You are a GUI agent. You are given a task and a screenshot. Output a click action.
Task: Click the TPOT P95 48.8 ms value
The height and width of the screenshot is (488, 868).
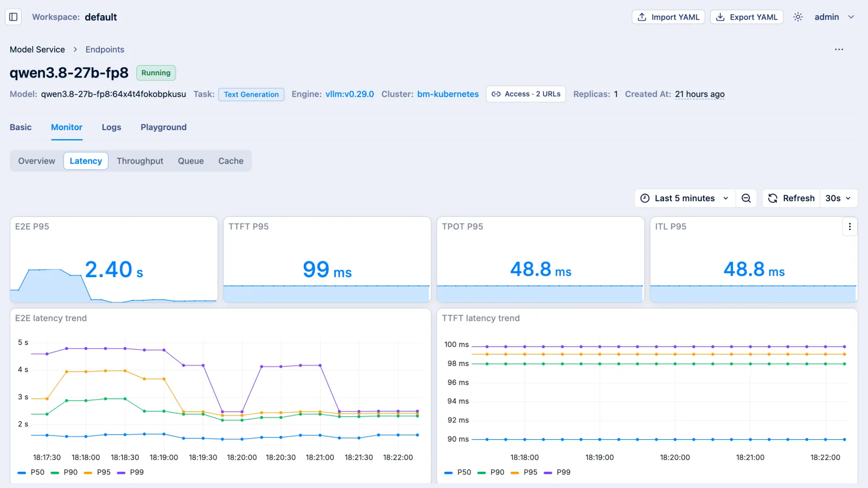pos(541,269)
